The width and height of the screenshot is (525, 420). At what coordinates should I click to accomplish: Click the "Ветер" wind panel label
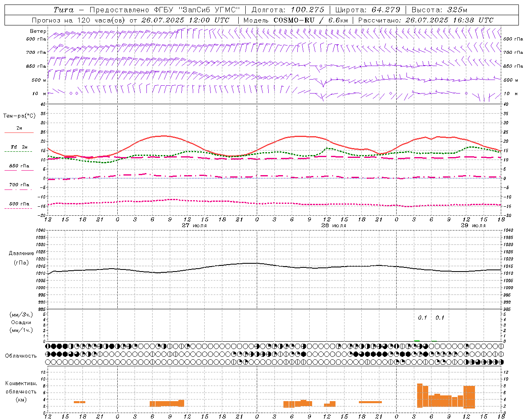pos(38,31)
